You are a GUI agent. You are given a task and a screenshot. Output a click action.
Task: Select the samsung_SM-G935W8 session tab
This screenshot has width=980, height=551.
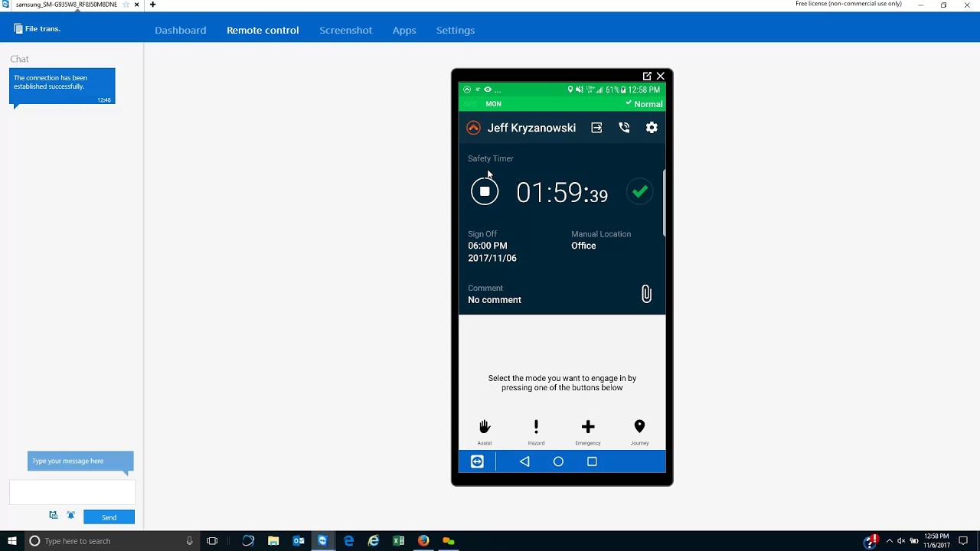pos(67,5)
